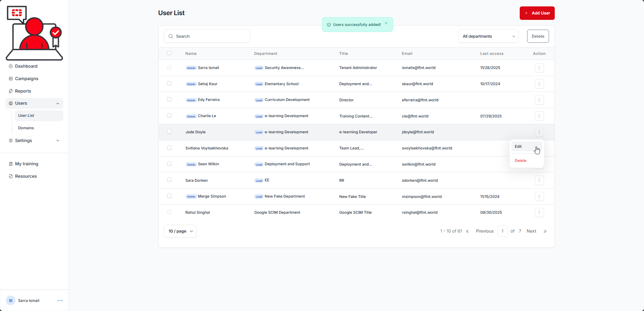The image size is (644, 311).
Task: Select the checkbox for Sehaj Kaur
Action: pos(169,83)
